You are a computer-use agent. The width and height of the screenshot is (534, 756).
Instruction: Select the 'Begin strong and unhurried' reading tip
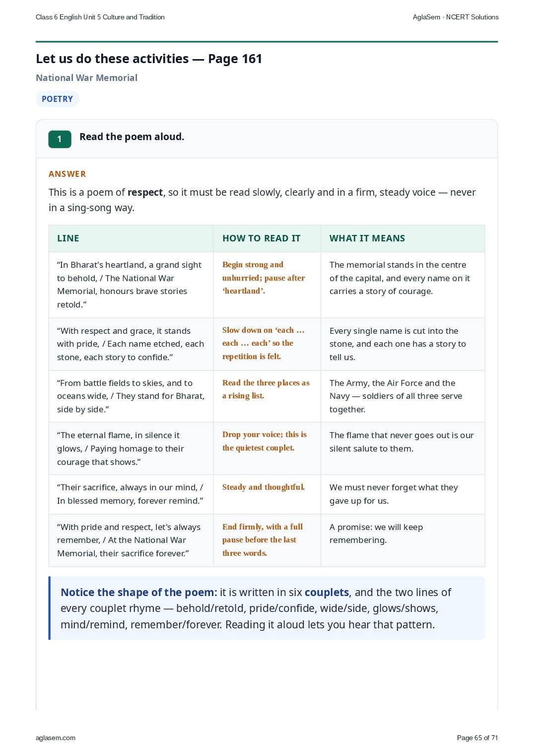(x=264, y=278)
